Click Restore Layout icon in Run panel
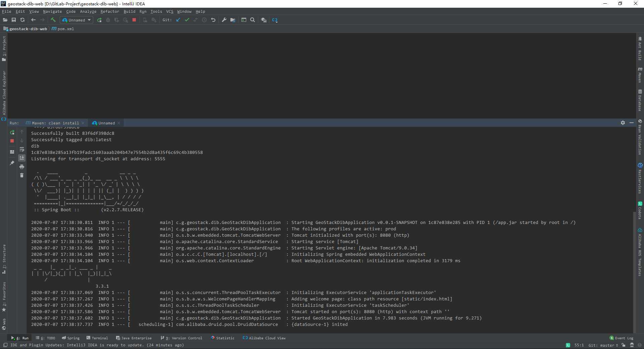Image resolution: width=644 pixels, height=349 pixels. coord(12,152)
